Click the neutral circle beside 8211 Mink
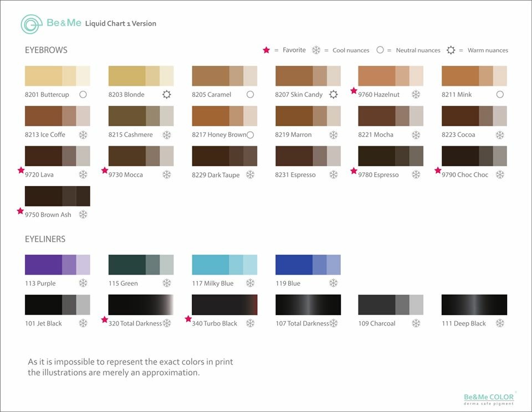Image resolution: width=532 pixels, height=412 pixels. click(x=500, y=95)
